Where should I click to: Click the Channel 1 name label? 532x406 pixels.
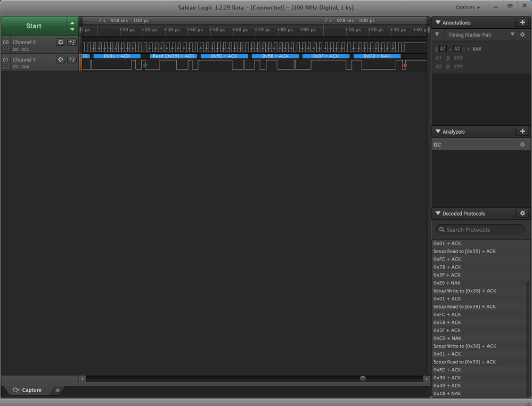point(24,59)
